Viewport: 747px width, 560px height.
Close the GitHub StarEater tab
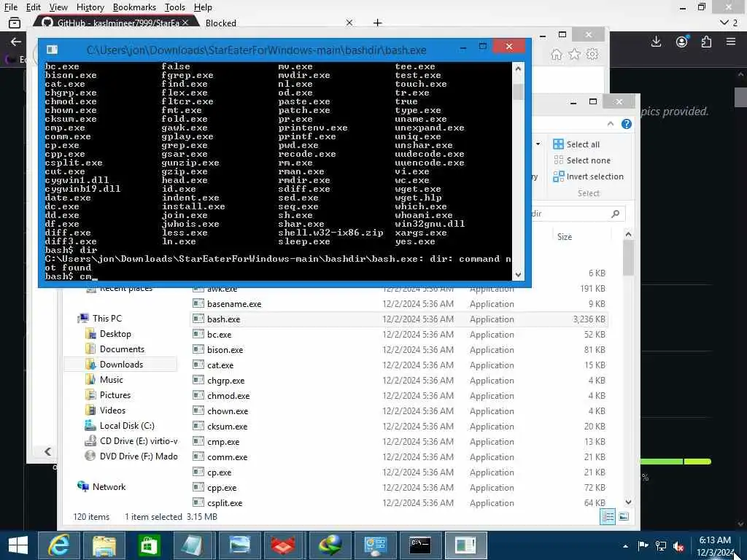pyautogui.click(x=185, y=23)
